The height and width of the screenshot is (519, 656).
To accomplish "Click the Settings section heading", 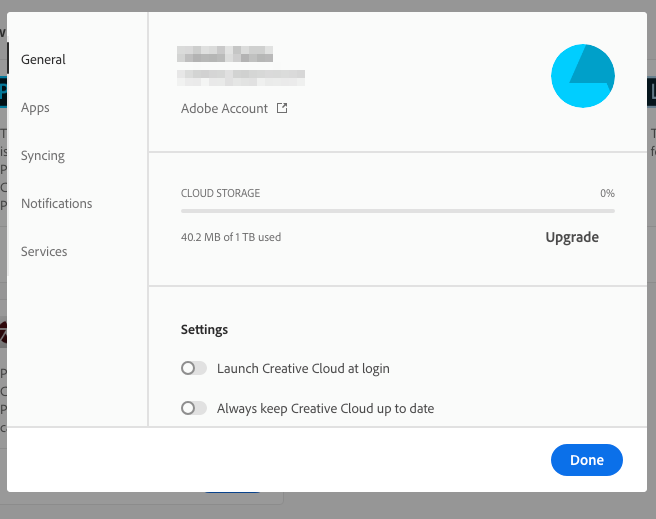I will (204, 329).
